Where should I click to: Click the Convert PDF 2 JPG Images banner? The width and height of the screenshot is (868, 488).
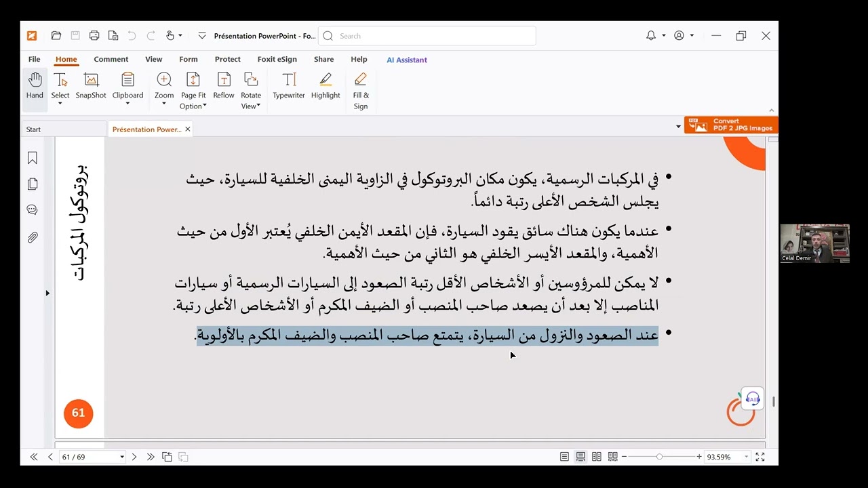click(x=731, y=125)
